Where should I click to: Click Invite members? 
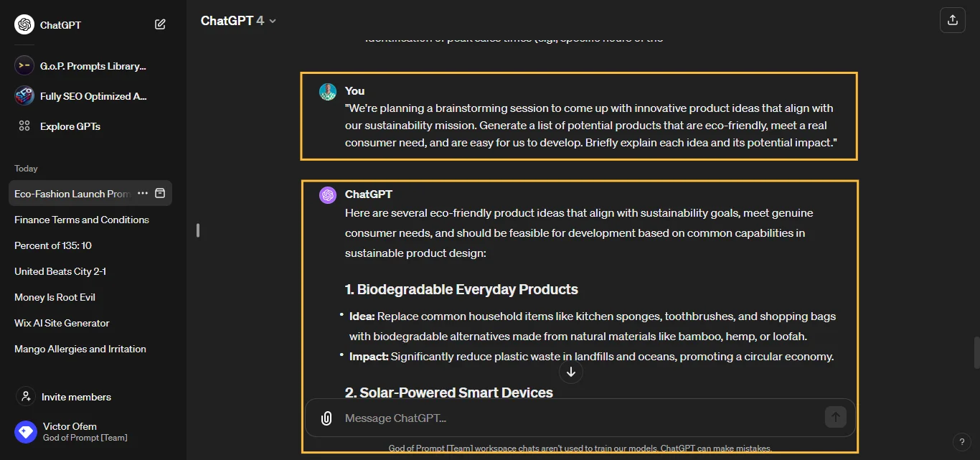tap(76, 397)
